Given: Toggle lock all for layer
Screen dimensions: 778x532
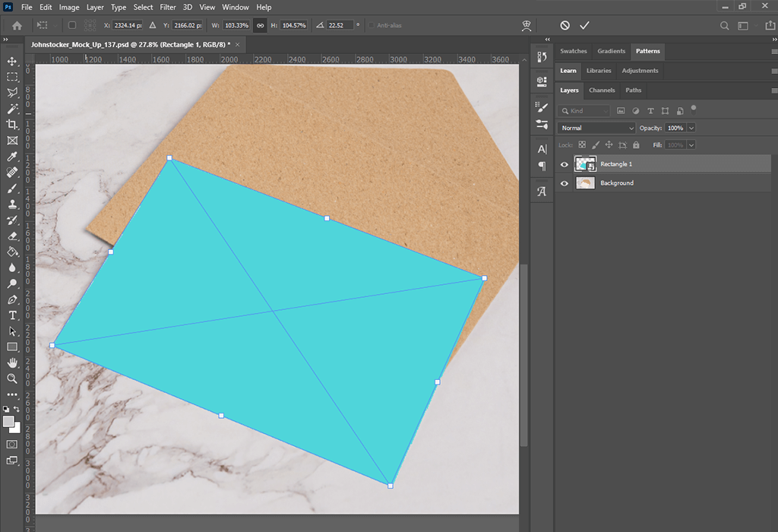Looking at the screenshot, I should (x=636, y=145).
